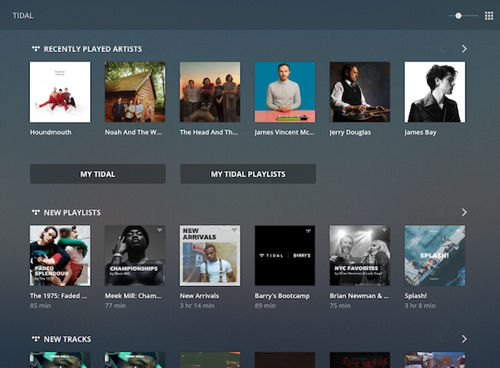500x368 pixels.
Task: Click "The Head And Th..." name label
Action: tap(209, 132)
